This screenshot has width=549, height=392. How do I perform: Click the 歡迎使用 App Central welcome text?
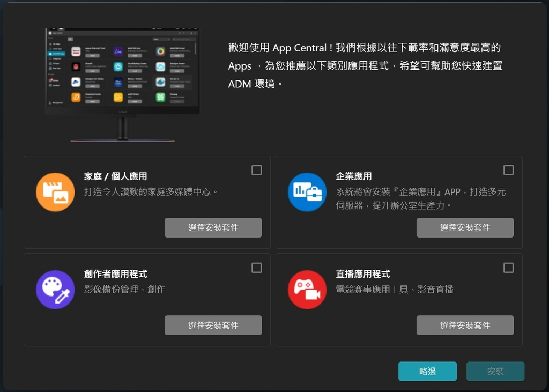click(x=366, y=66)
